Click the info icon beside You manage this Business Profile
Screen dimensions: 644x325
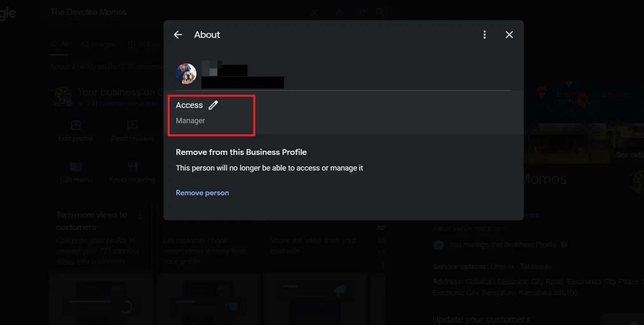(564, 245)
